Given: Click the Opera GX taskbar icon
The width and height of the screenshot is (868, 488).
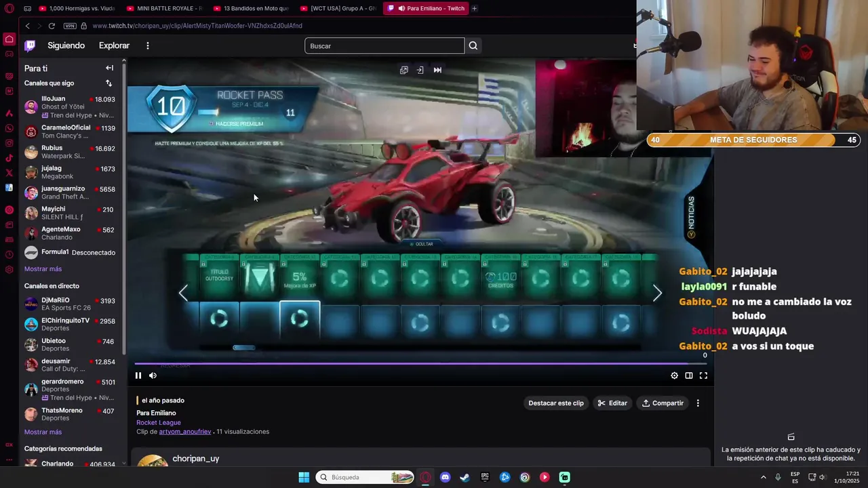Looking at the screenshot, I should (x=425, y=477).
